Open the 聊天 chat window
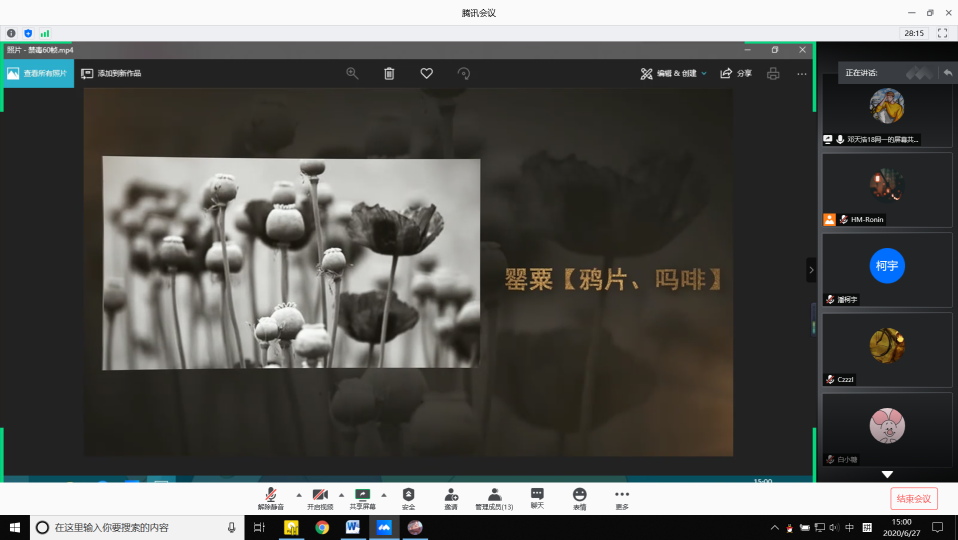This screenshot has width=958, height=540. click(537, 495)
